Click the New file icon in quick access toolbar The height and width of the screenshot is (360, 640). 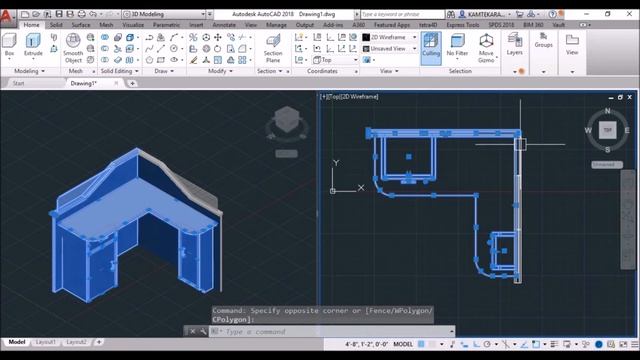[x=25, y=14]
